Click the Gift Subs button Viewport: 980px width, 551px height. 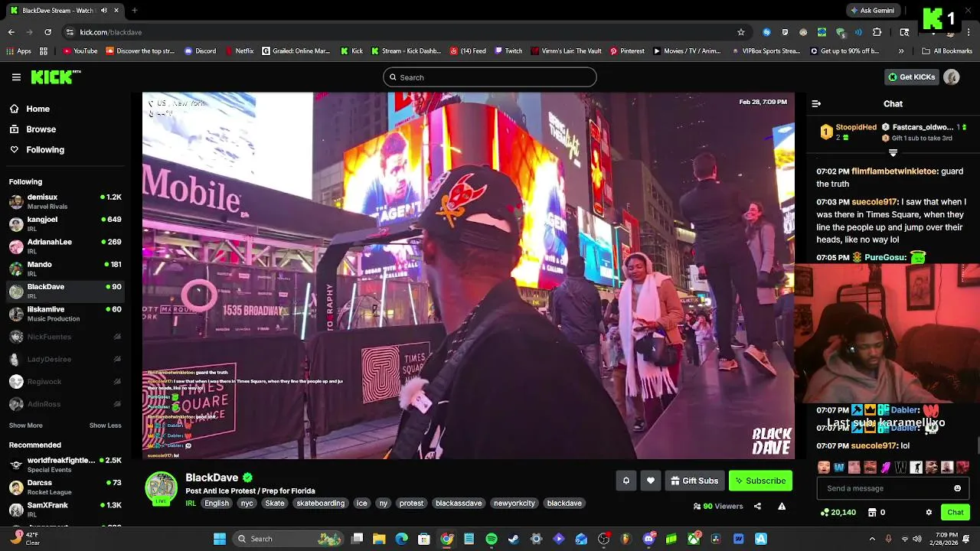pos(694,481)
